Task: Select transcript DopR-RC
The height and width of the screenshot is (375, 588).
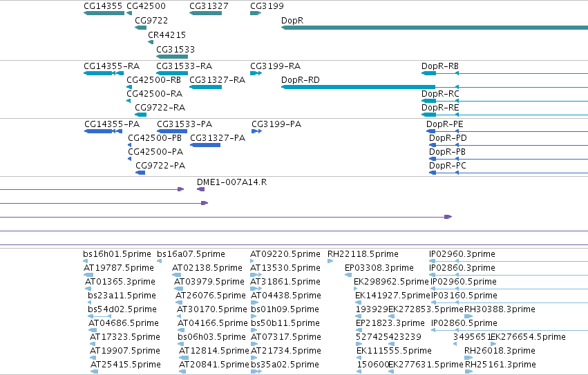Action: click(x=504, y=101)
